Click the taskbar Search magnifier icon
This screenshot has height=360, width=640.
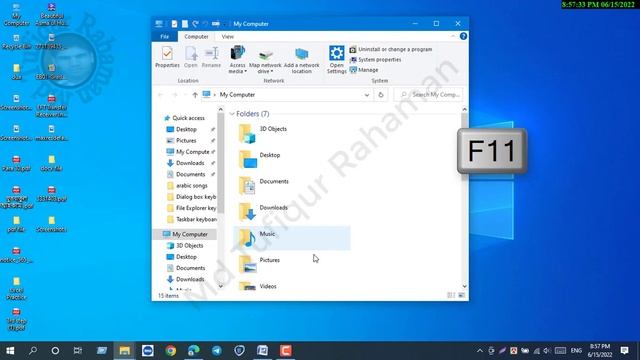pos(33,351)
